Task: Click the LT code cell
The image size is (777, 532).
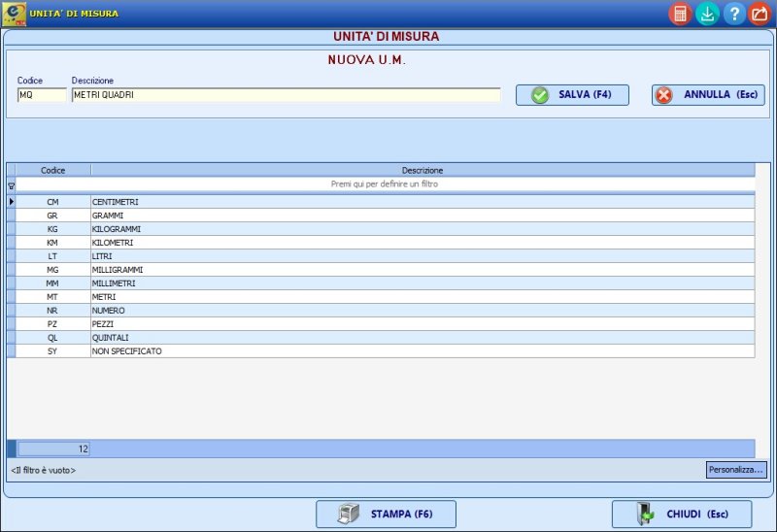Action: tap(53, 256)
